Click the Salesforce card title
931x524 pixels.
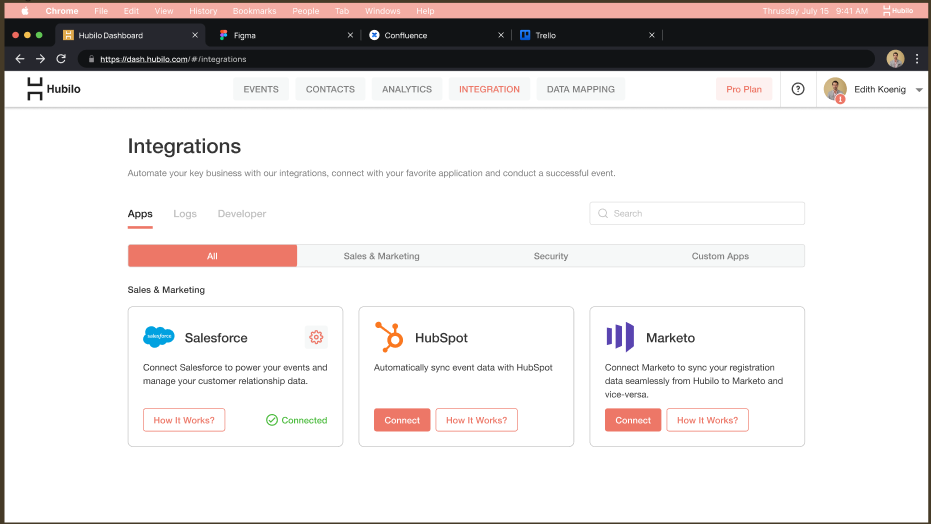(x=216, y=338)
